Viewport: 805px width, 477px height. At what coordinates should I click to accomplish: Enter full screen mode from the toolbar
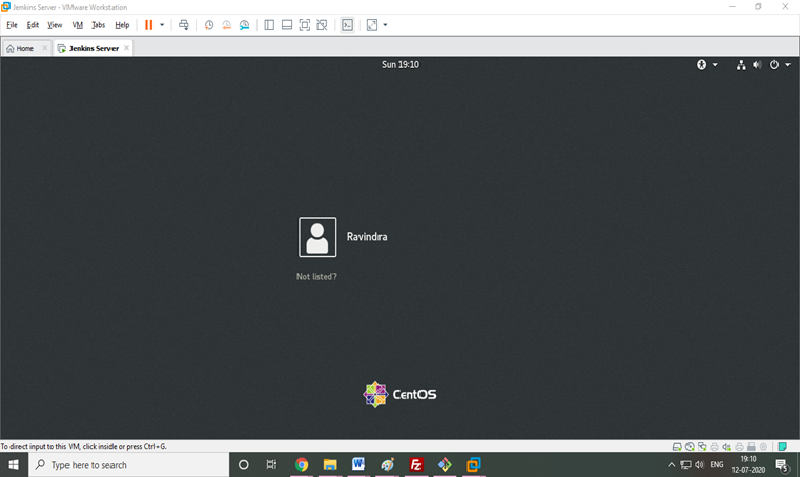[x=305, y=24]
